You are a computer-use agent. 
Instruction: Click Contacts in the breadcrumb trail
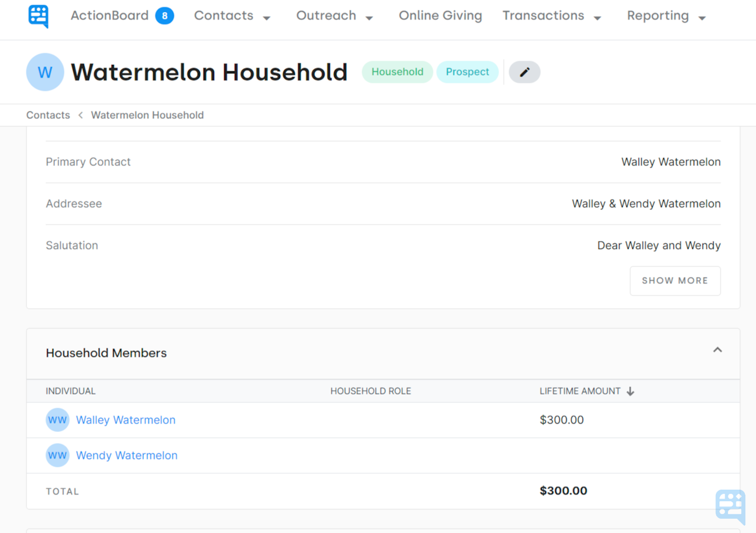(48, 115)
